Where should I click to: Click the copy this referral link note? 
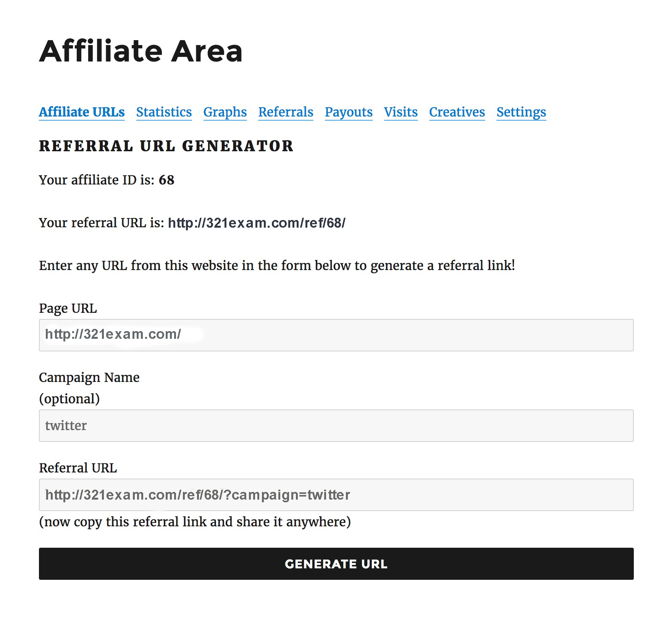[x=195, y=522]
